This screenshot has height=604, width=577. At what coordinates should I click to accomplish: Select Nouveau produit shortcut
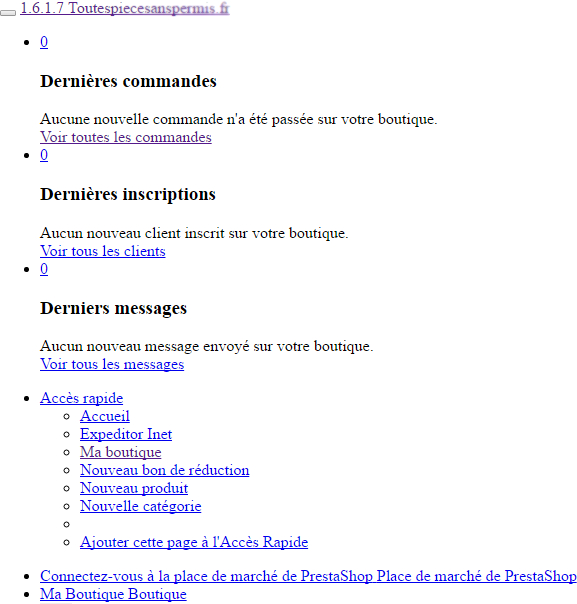tap(134, 488)
